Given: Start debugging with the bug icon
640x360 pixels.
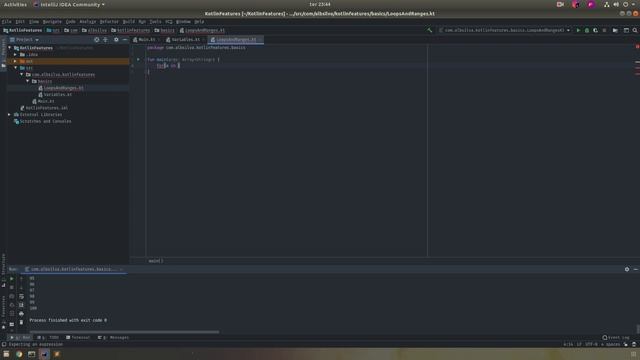Looking at the screenshot, I should click(x=587, y=30).
